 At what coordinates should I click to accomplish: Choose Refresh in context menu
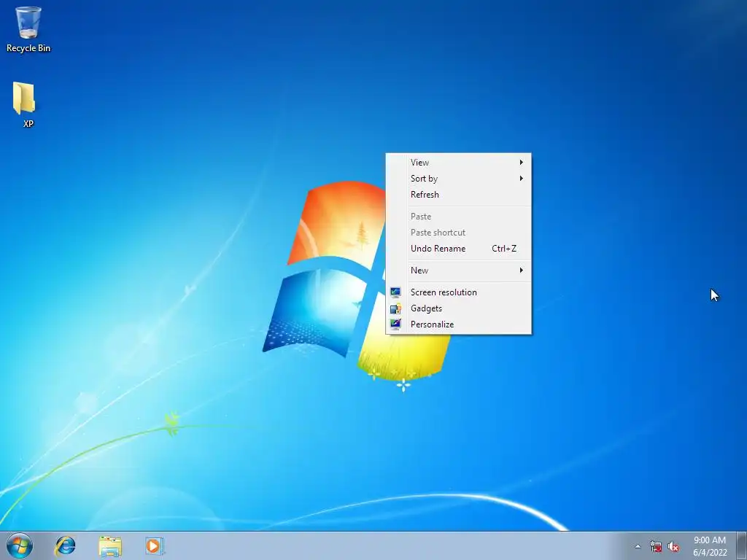(x=458, y=194)
